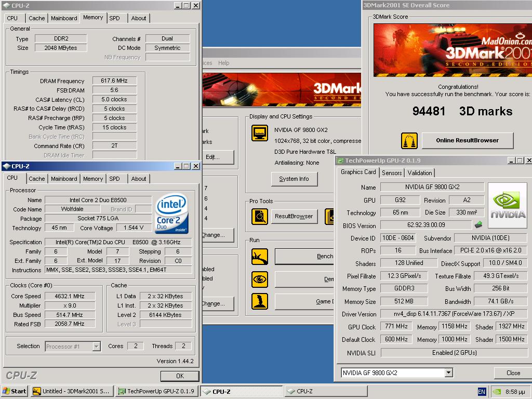Click the Benchmark button in Run section
The height and width of the screenshot is (399, 532).
click(x=304, y=257)
